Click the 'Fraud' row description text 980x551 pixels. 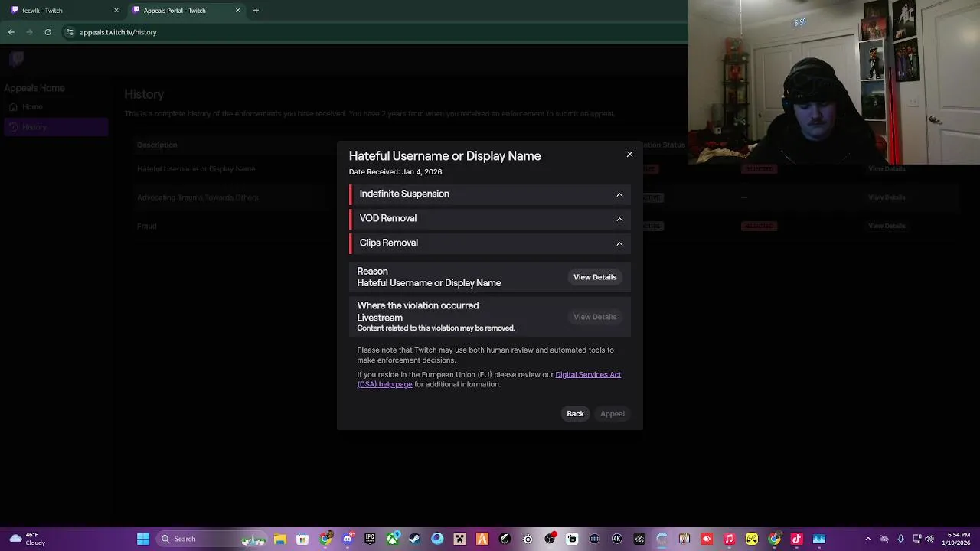click(146, 226)
